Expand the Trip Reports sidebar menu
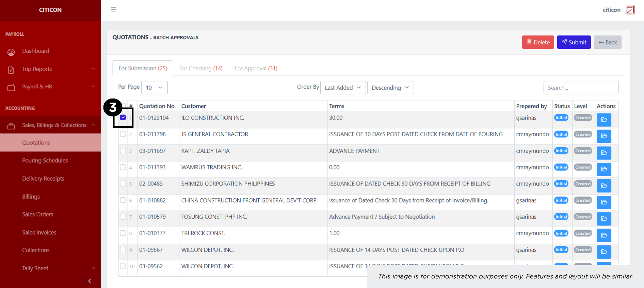The width and height of the screenshot is (644, 288). pos(50,69)
